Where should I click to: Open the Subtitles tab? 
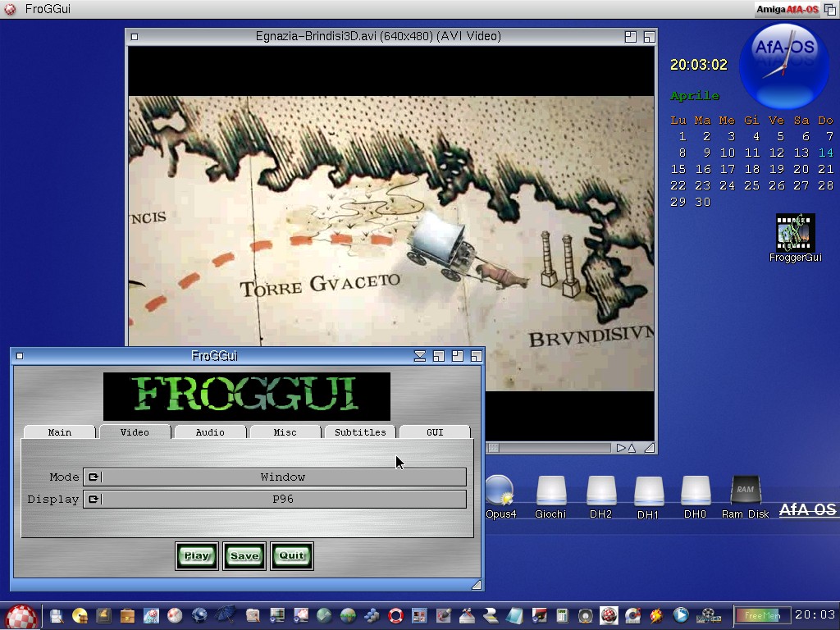(x=360, y=432)
